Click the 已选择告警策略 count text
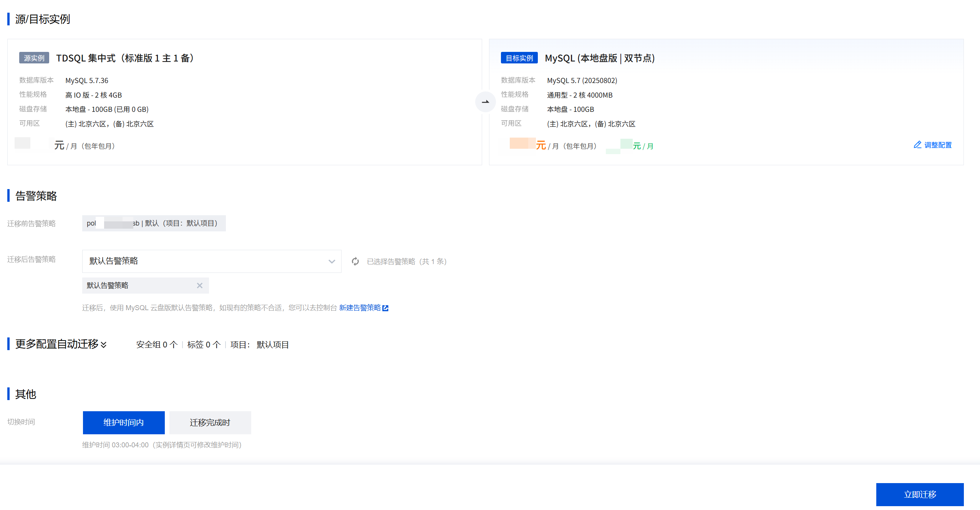 pyautogui.click(x=406, y=262)
